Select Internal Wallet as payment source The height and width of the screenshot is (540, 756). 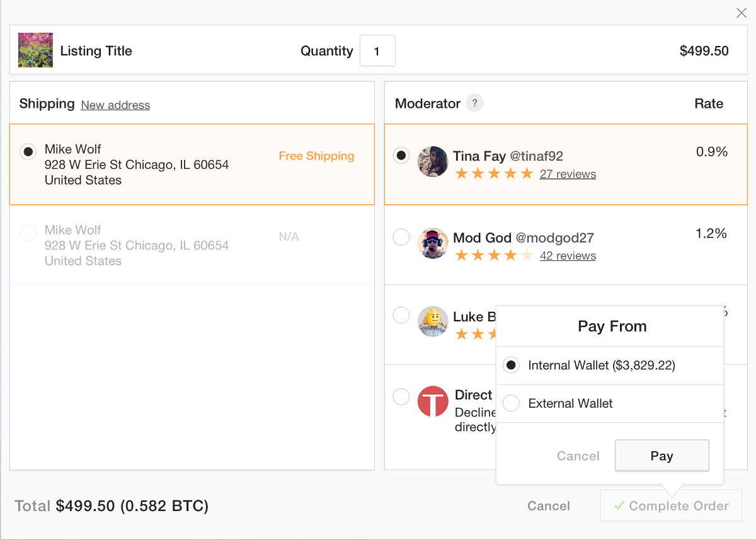[511, 365]
